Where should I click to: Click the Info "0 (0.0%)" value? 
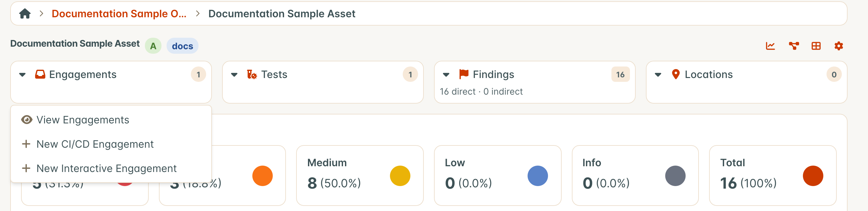[606, 183]
